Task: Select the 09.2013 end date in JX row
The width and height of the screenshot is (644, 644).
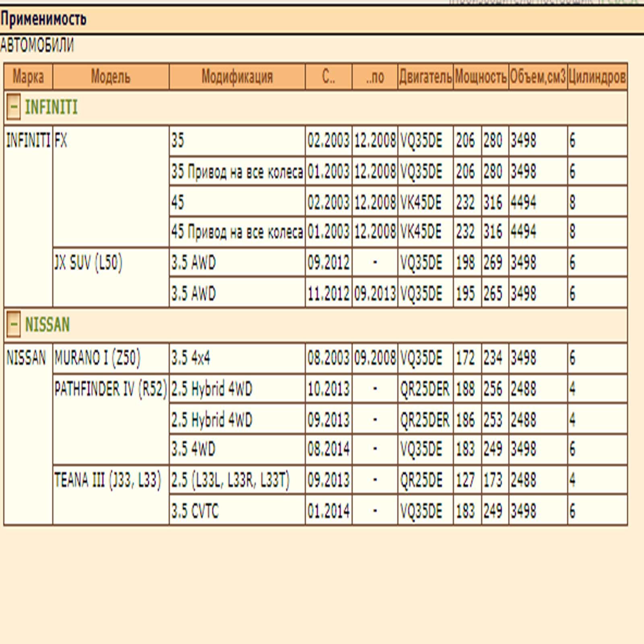Action: click(375, 293)
